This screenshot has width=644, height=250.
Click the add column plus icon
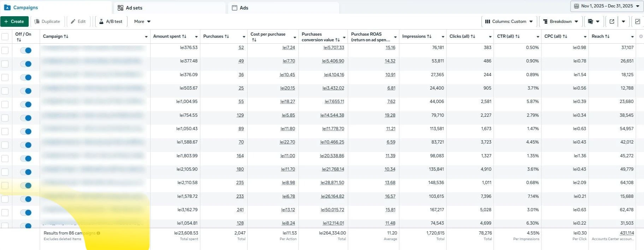tap(641, 36)
